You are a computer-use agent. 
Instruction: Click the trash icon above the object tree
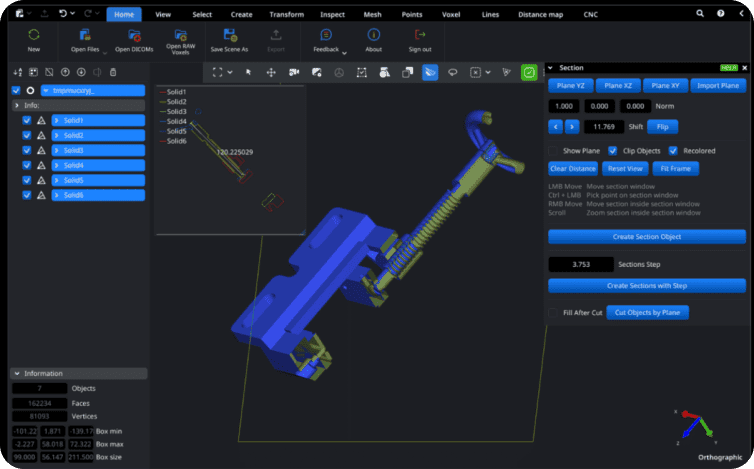[x=112, y=72]
